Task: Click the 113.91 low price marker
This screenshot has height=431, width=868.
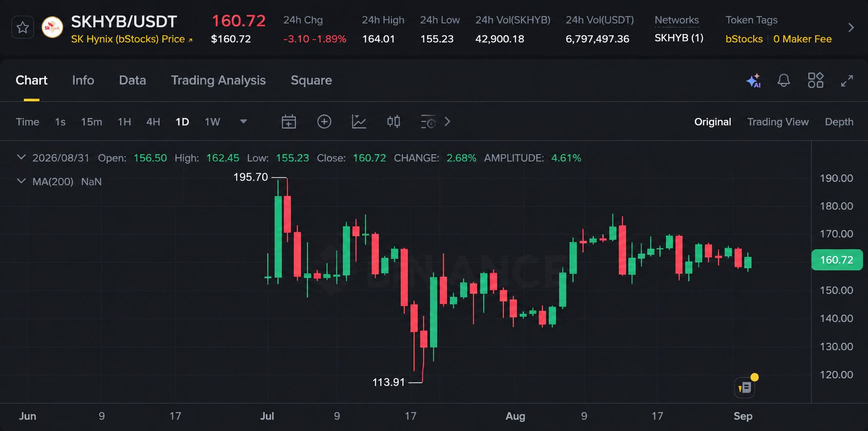Action: click(x=389, y=382)
